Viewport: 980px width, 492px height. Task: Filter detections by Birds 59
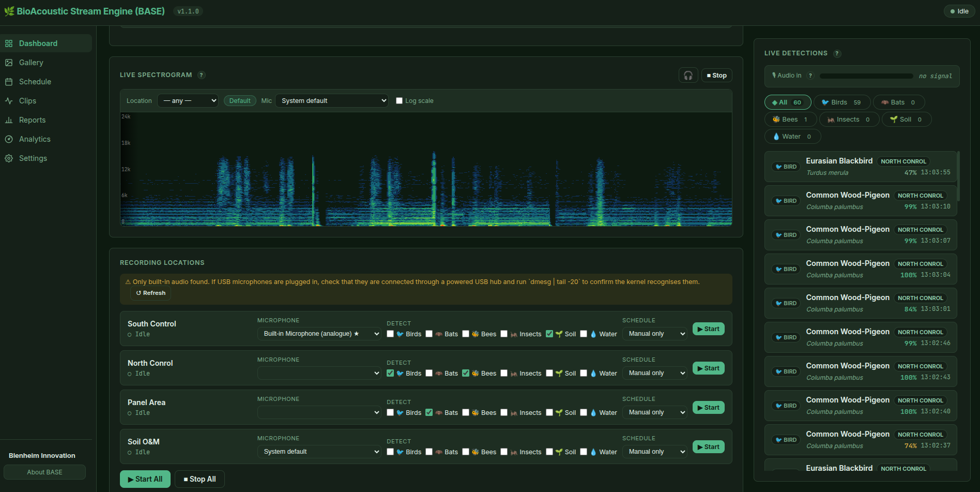[841, 102]
